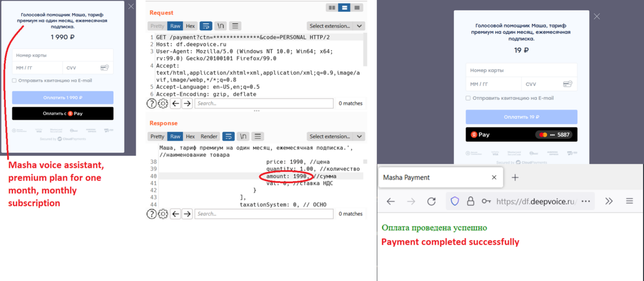
Task: Click the Response panel search field
Action: 264,214
